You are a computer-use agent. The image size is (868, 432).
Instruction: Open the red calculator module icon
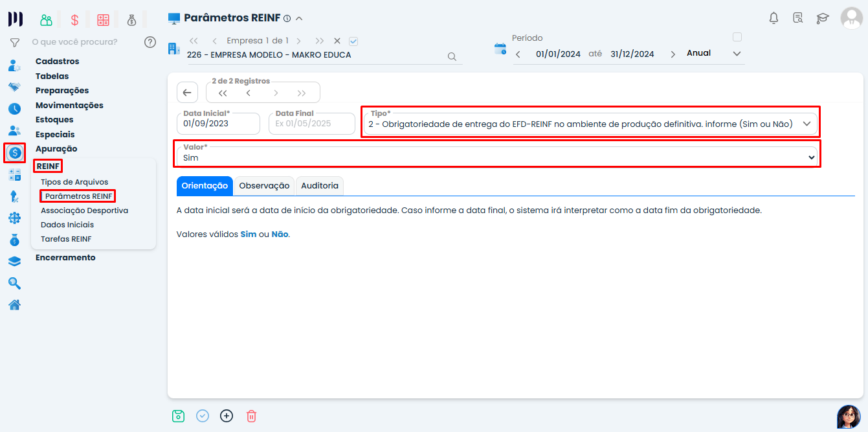coord(103,19)
